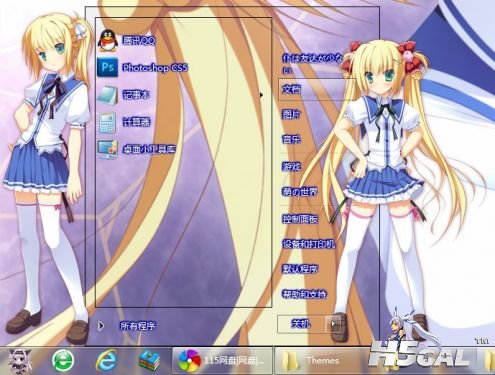Click the 所有程序 text label

coord(138,326)
